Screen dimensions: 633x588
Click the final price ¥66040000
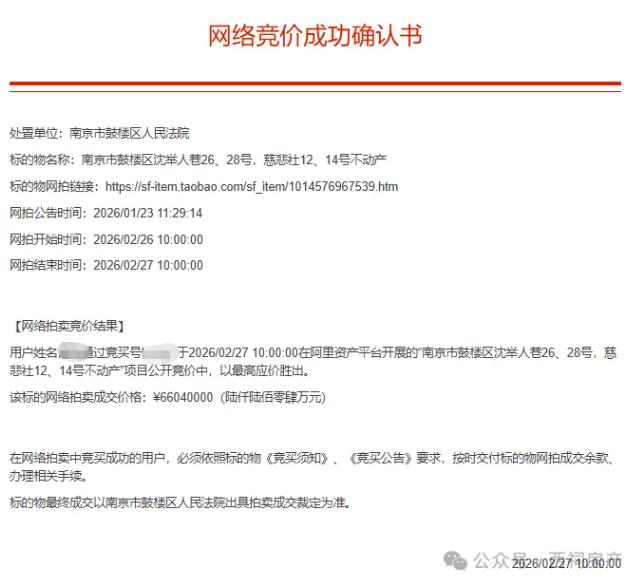point(183,397)
